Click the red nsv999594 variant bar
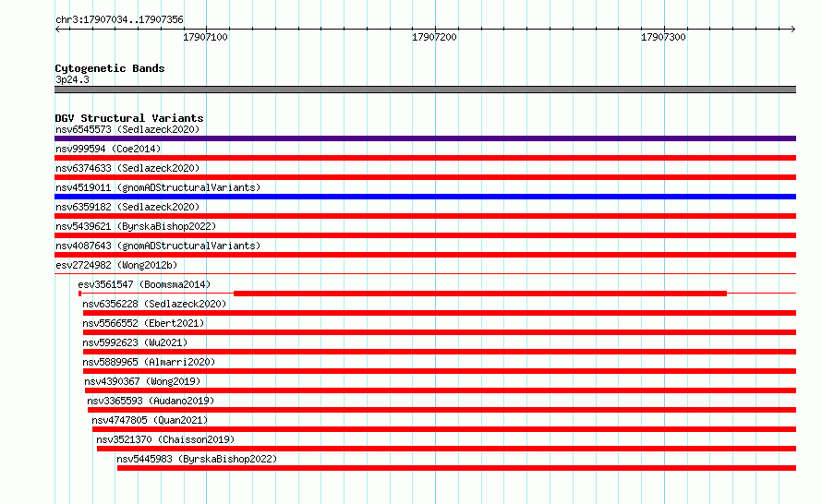822x504 pixels. tap(425, 158)
